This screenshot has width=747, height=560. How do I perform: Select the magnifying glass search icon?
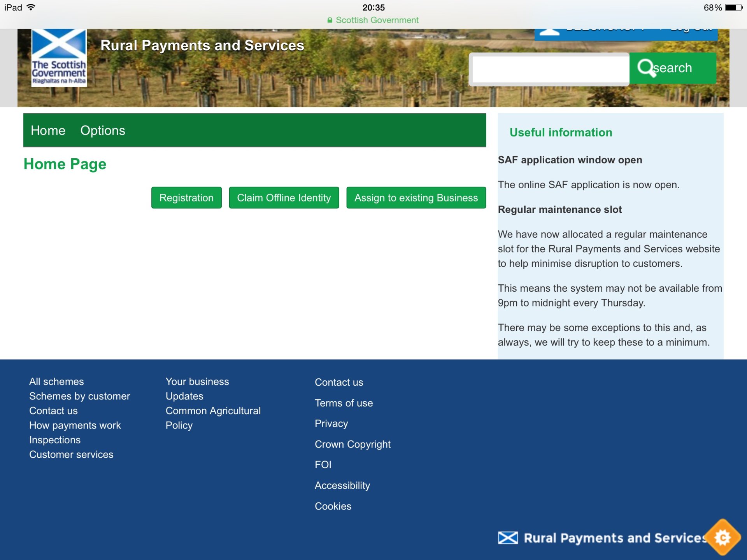click(647, 68)
